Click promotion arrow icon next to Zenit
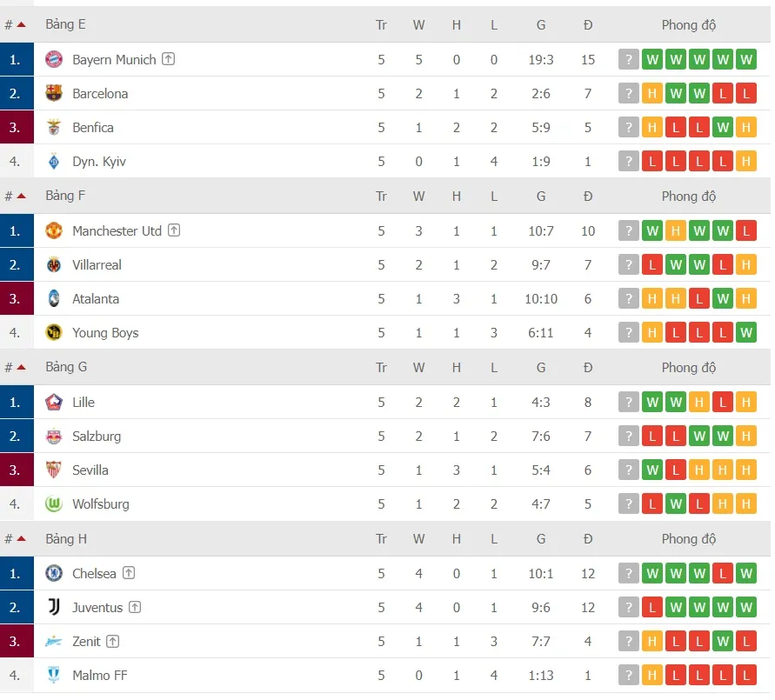Viewport: 775px width, 700px height. (x=113, y=642)
